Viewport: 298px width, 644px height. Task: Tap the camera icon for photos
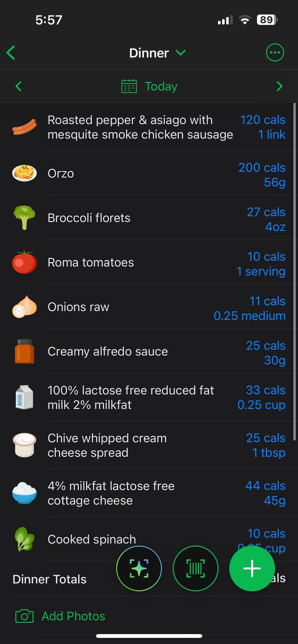24,616
